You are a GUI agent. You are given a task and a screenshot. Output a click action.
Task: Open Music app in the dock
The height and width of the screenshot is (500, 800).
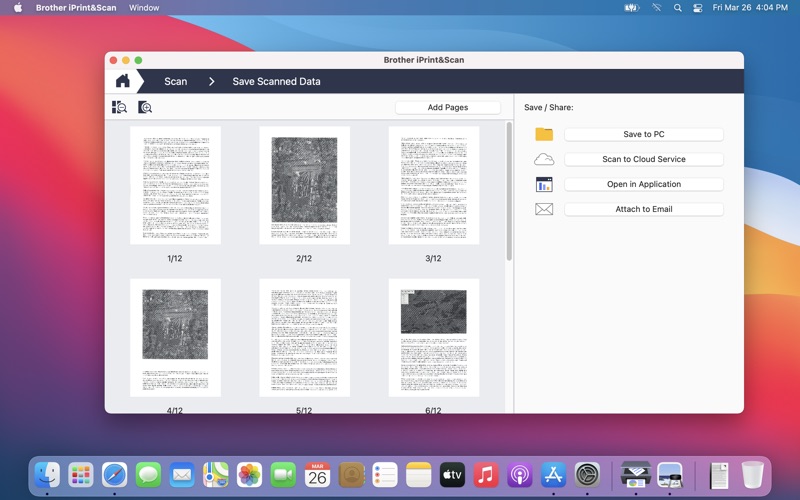coord(486,475)
